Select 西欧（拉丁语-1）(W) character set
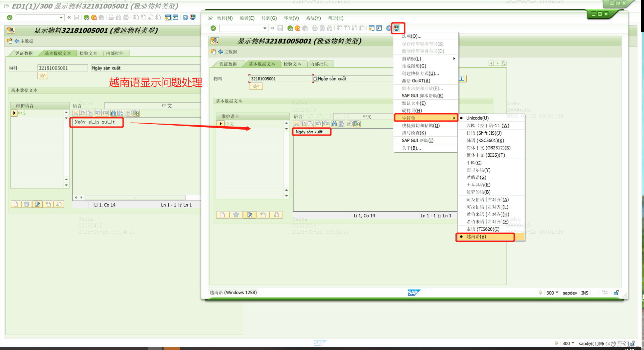The width and height of the screenshot is (644, 350). 491,126
